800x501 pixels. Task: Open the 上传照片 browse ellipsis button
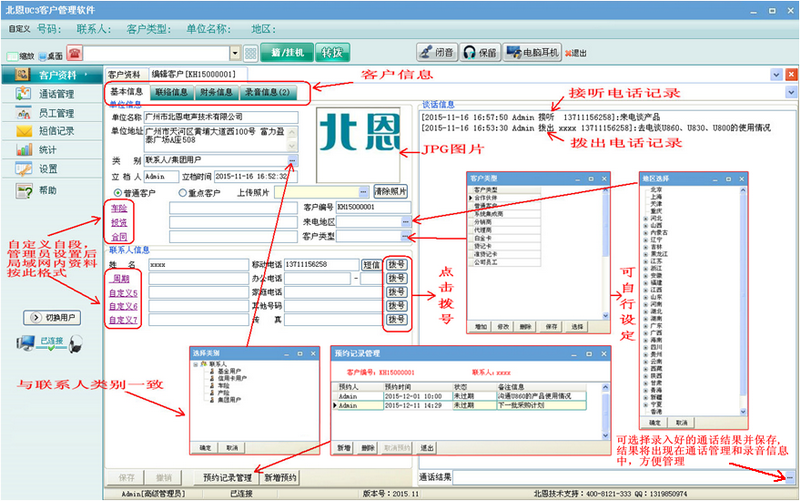point(363,192)
